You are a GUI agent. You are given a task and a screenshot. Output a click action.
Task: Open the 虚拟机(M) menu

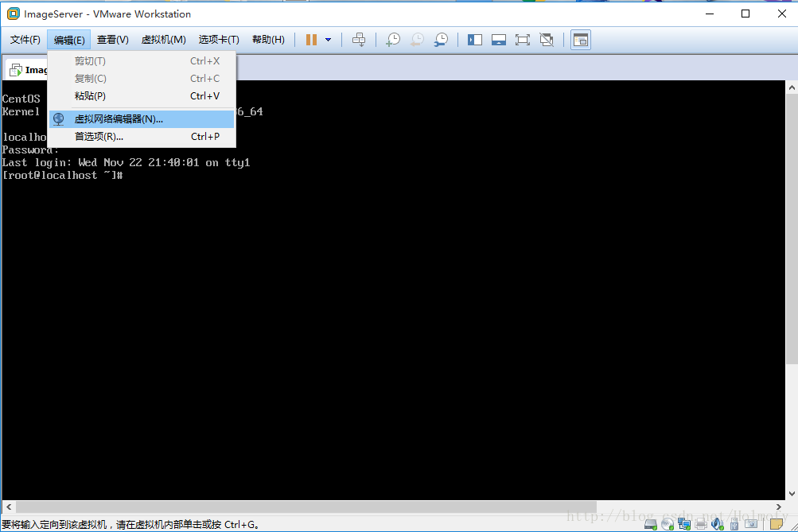[x=163, y=40]
